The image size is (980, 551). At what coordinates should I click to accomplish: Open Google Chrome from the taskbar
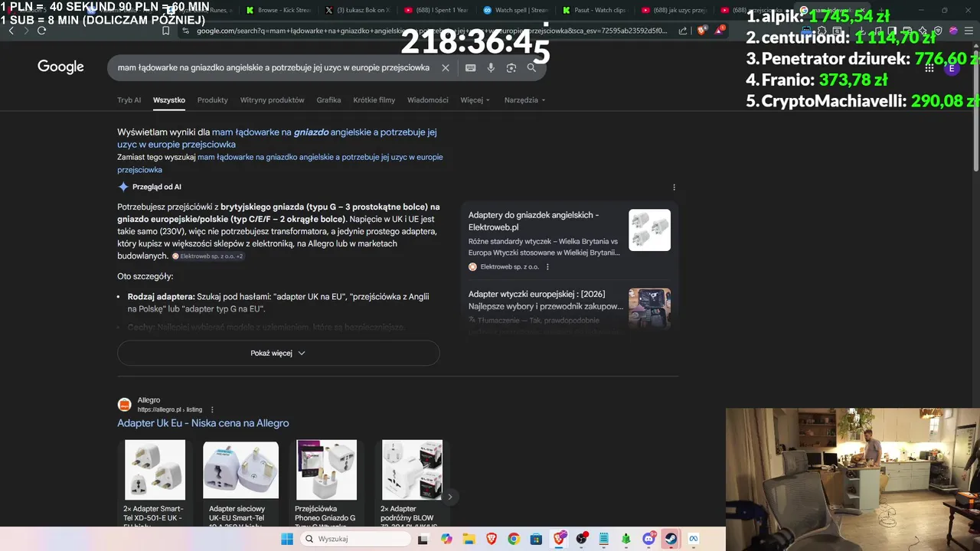tap(514, 539)
